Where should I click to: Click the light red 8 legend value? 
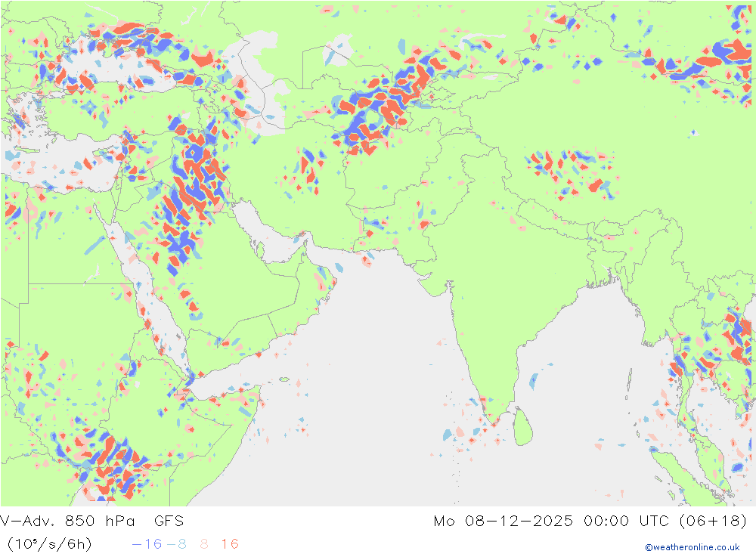pyautogui.click(x=204, y=544)
